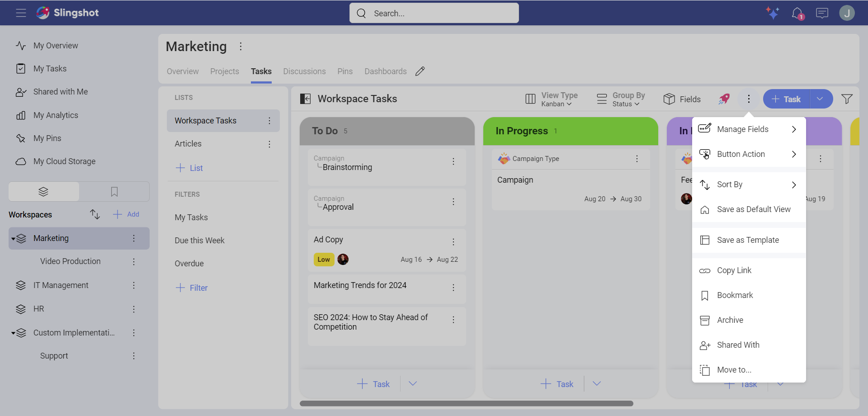The image size is (868, 416).
Task: Choose Copy Link menu item
Action: pos(749,270)
